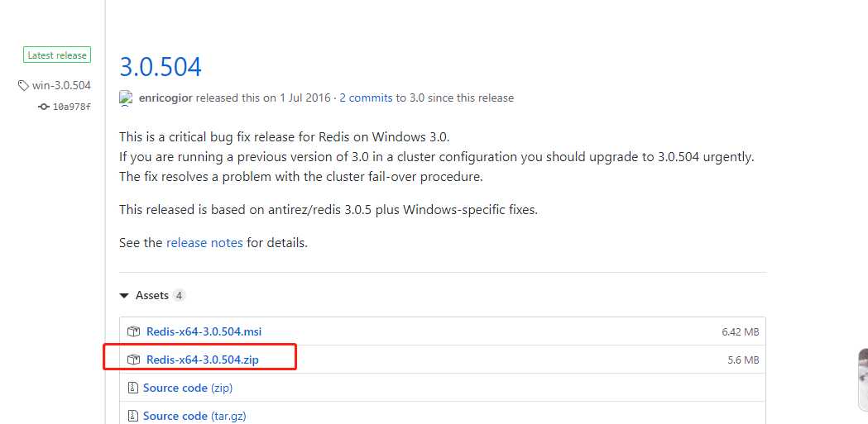This screenshot has height=424, width=868.
Task: Download Redis-x64-3.0.504.msi
Action: [204, 331]
